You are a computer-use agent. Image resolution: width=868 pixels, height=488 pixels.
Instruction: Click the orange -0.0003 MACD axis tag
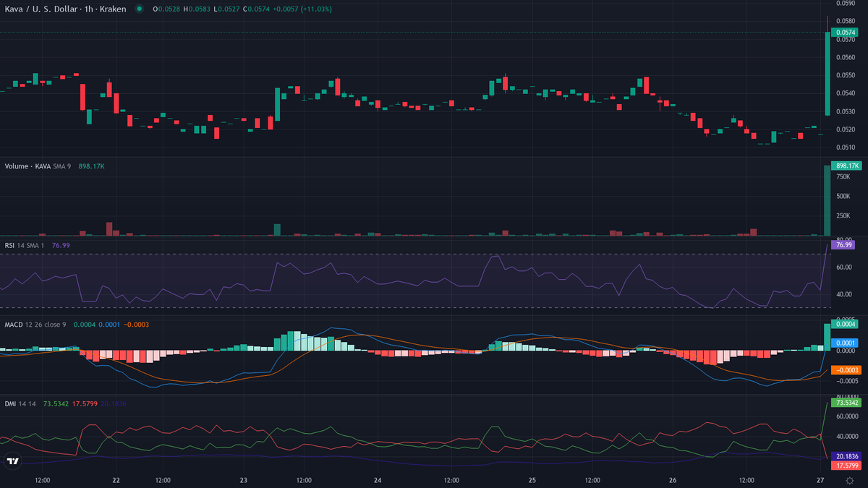pyautogui.click(x=847, y=370)
